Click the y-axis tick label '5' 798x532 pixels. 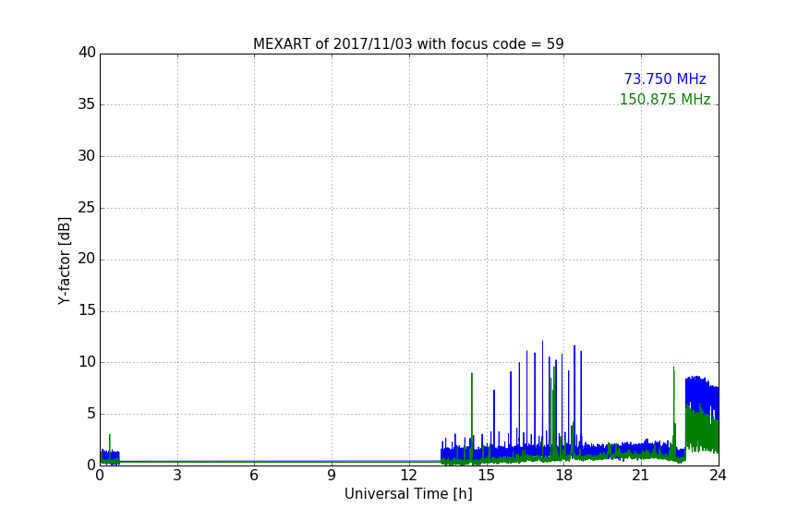point(91,414)
